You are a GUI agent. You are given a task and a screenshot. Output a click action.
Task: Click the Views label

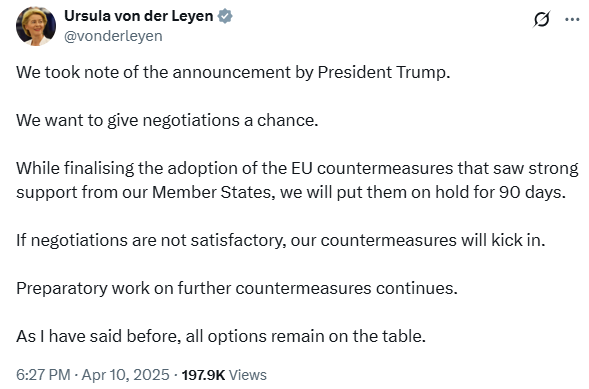248,375
